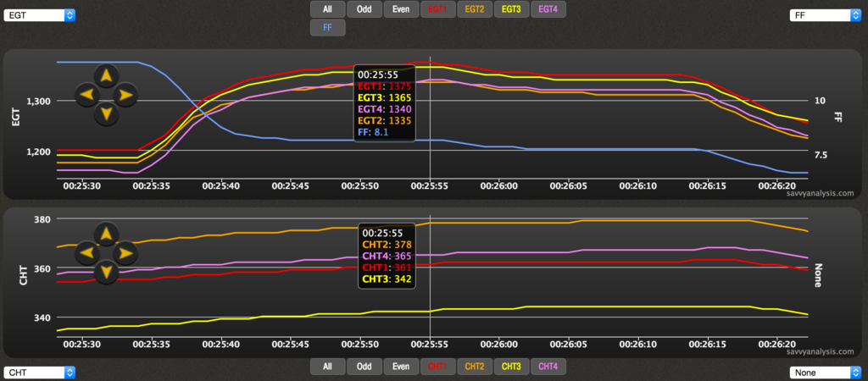Click the down arrow on CHT chart
The image size is (868, 381).
pyautogui.click(x=105, y=271)
